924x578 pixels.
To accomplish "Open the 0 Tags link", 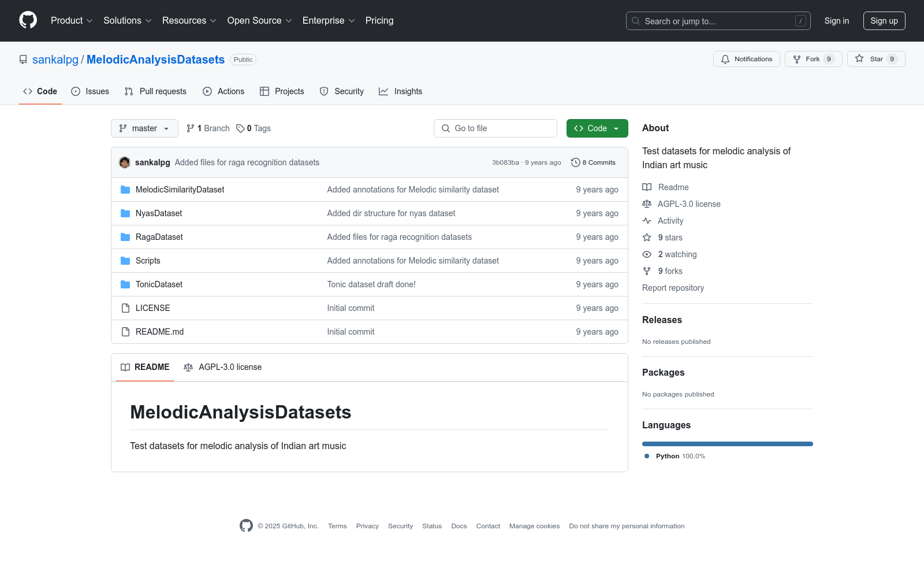I will pyautogui.click(x=254, y=128).
